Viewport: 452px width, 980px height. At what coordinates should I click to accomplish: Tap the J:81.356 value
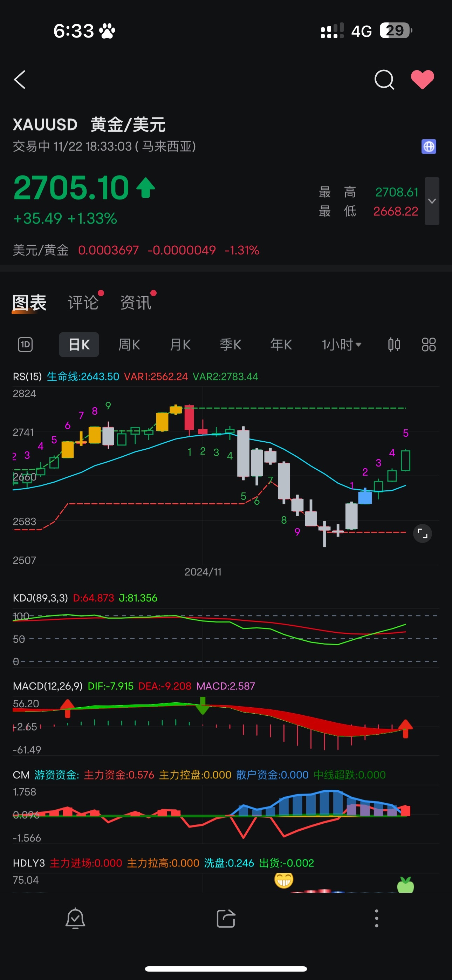(138, 598)
